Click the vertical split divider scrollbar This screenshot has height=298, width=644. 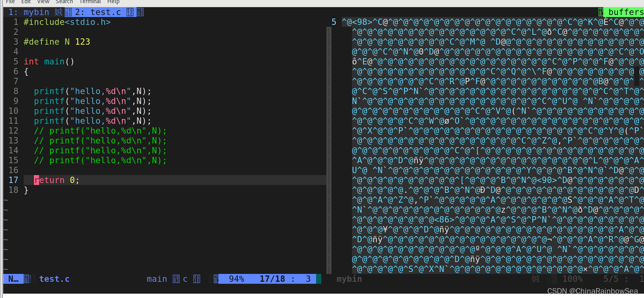(329, 150)
